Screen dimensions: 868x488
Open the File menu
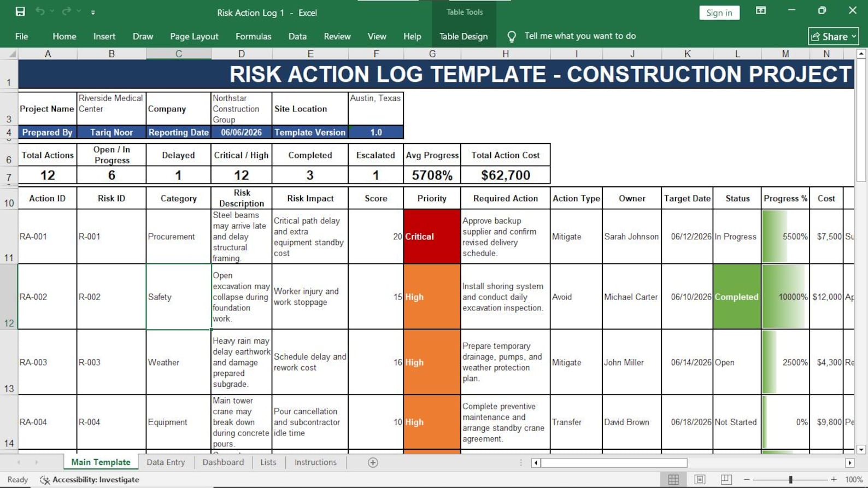point(22,36)
